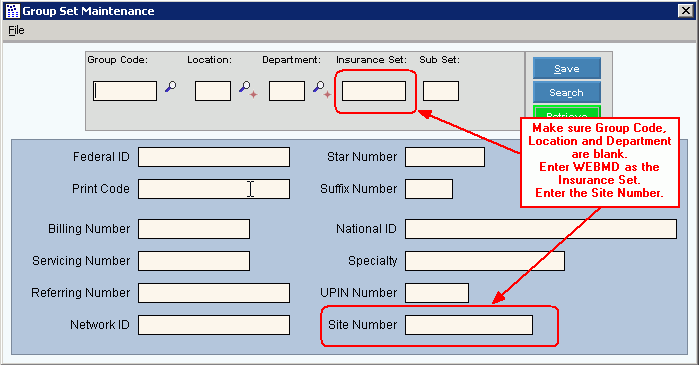This screenshot has width=699, height=365.
Task: Click the National ID text field
Action: [541, 229]
